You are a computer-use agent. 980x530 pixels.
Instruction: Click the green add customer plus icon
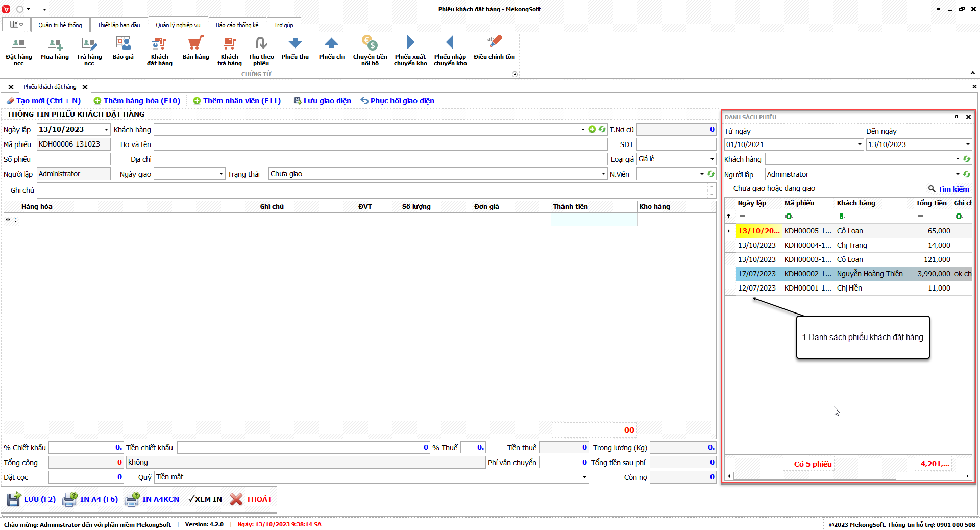(592, 130)
